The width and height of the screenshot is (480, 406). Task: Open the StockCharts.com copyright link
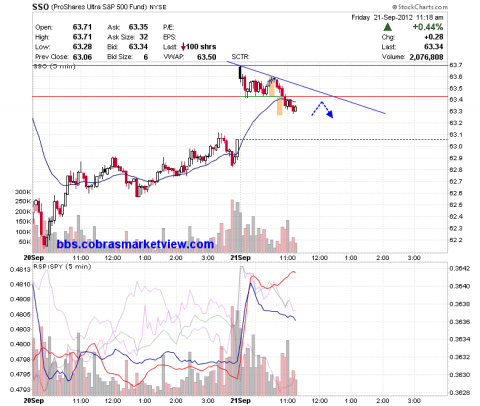(420, 7)
